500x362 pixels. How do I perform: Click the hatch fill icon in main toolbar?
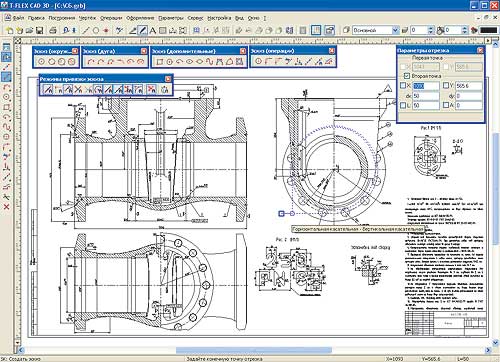pos(163,31)
